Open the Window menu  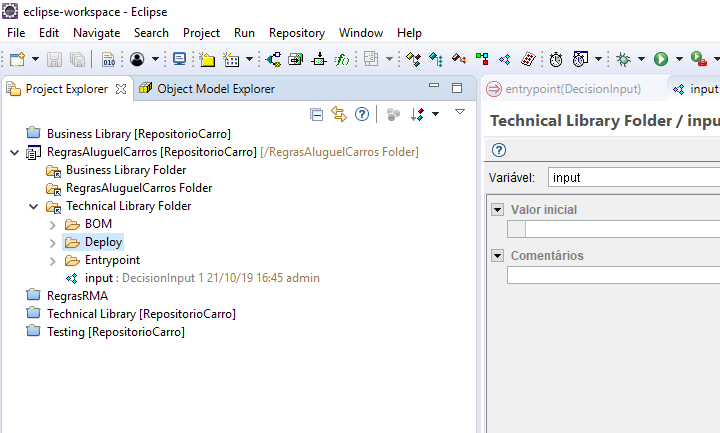coord(361,33)
